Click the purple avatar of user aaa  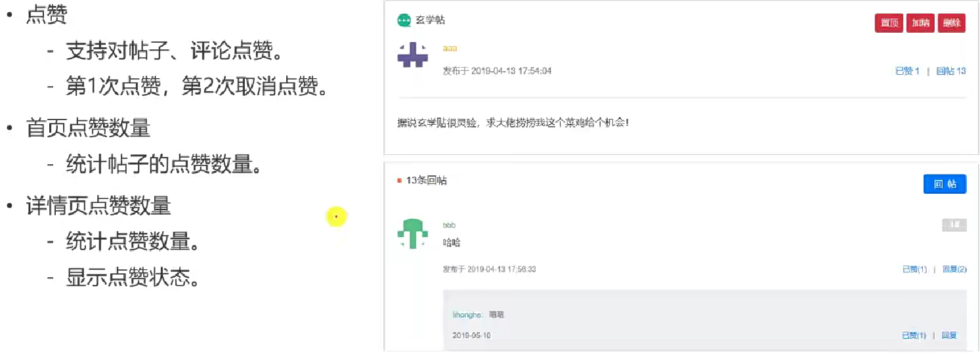point(413,55)
